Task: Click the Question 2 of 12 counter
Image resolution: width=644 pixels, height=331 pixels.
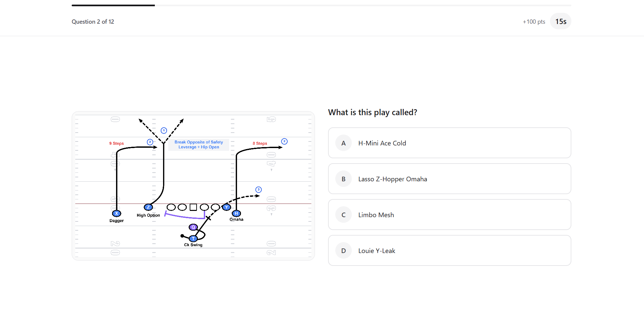Action: (93, 22)
